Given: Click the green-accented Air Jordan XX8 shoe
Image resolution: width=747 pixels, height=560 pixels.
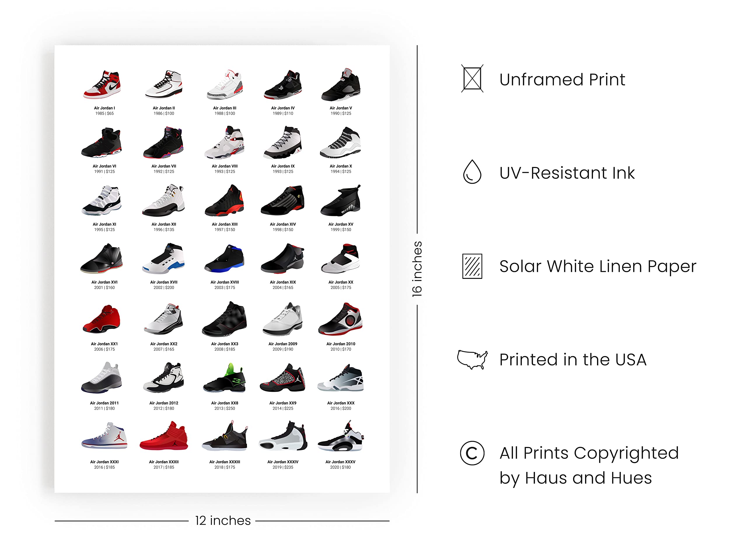Looking at the screenshot, I should (225, 378).
